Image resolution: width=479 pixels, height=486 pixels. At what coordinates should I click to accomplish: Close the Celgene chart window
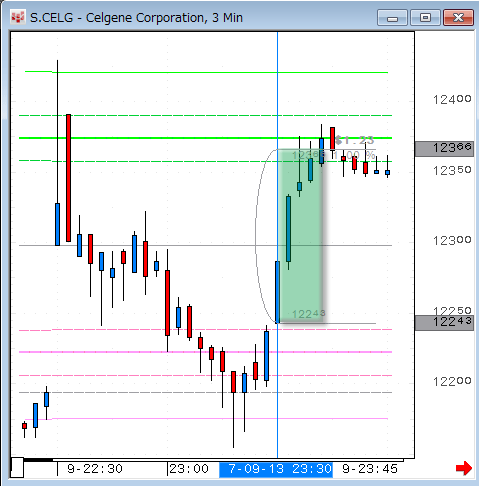(x=458, y=18)
